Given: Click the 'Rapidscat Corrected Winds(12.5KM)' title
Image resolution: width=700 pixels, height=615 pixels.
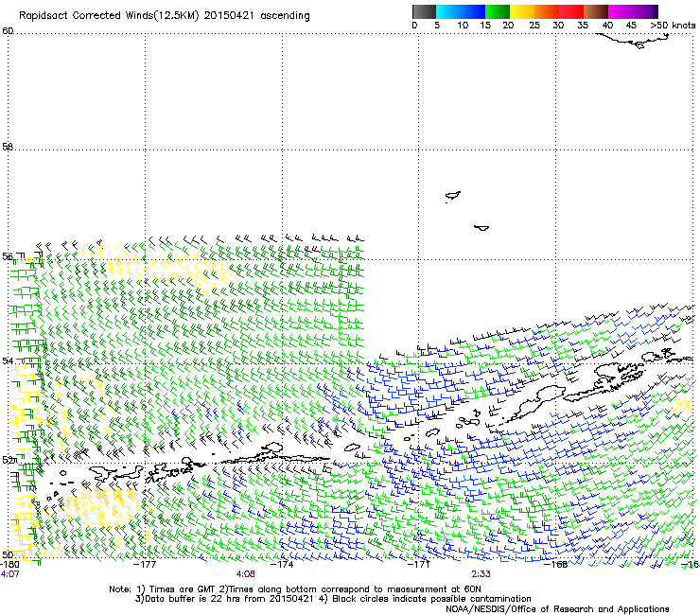Looking at the screenshot, I should pos(109,16).
